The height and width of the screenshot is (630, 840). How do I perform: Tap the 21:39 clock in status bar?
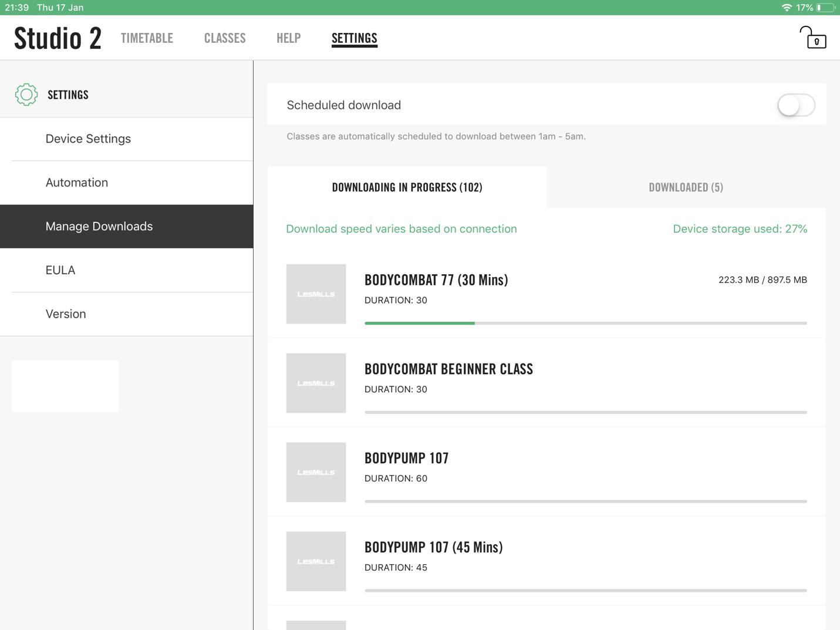[x=17, y=8]
